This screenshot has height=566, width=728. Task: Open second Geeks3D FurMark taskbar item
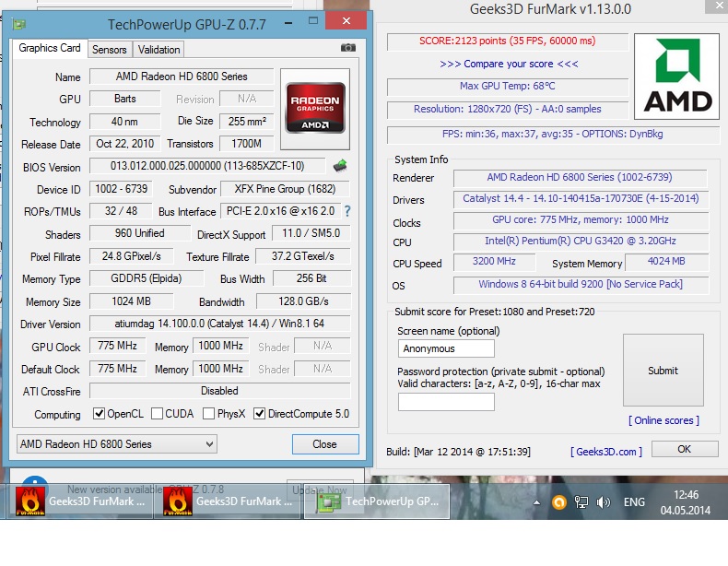pyautogui.click(x=228, y=501)
